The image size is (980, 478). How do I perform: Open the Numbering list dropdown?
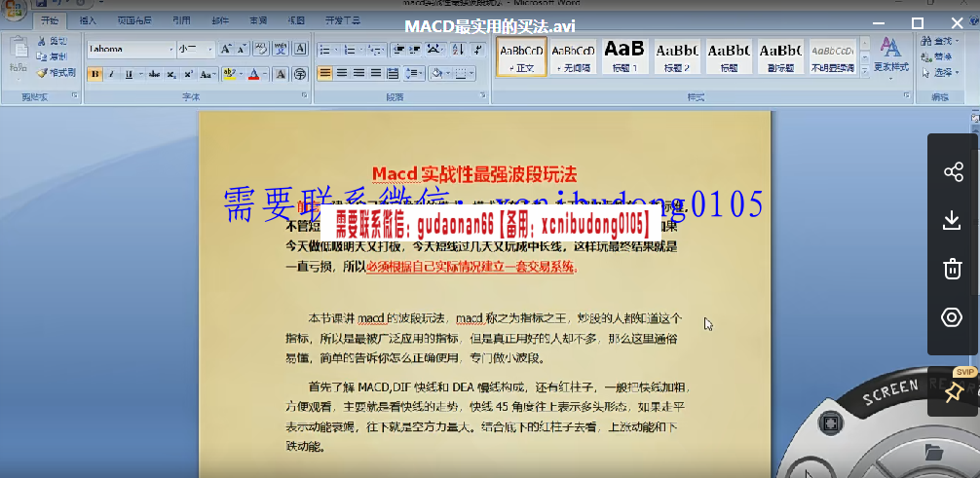[360, 49]
